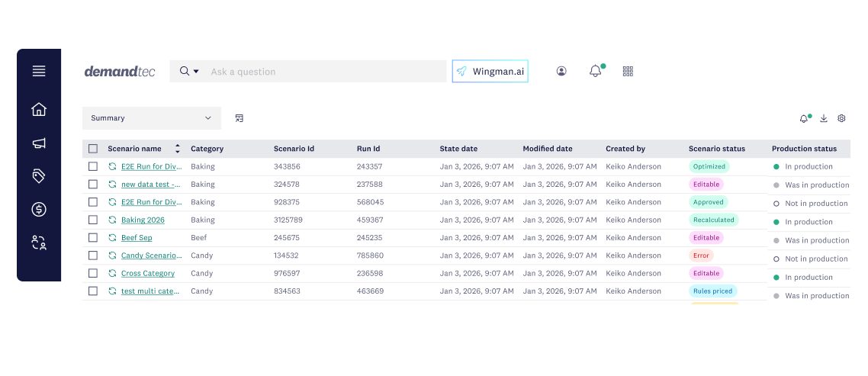Expand the Summary view dropdown
The image size is (868, 376).
click(151, 118)
